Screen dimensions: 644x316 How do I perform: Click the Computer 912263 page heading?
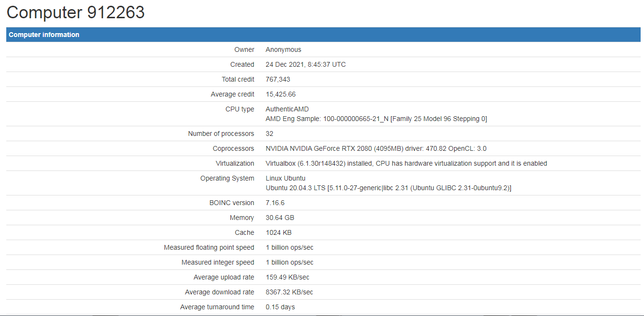(76, 12)
